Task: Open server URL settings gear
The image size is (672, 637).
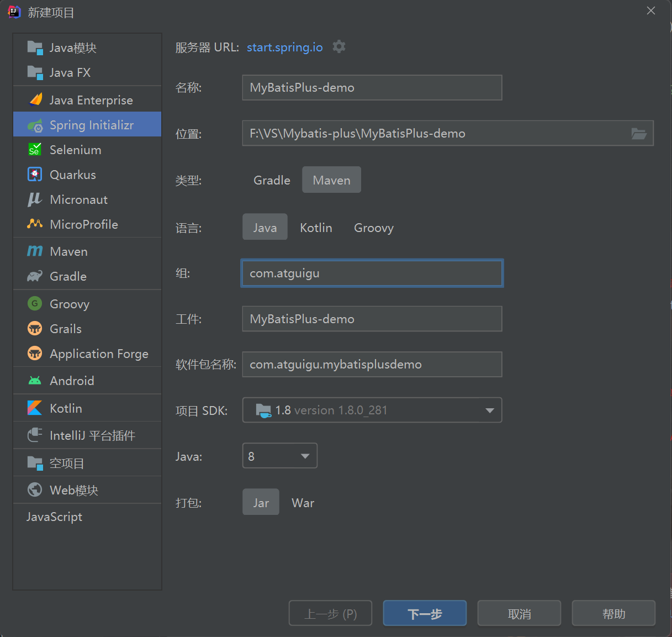Action: [x=339, y=47]
